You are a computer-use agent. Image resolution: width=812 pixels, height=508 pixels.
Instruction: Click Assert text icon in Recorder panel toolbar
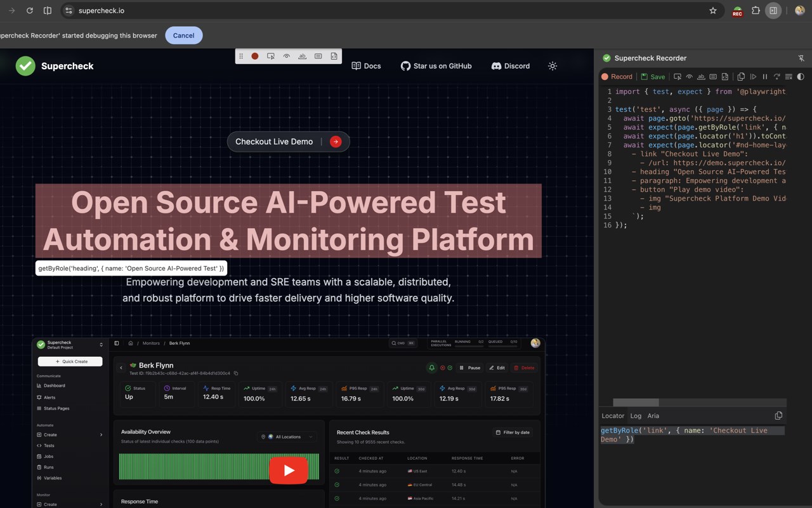tap(701, 77)
